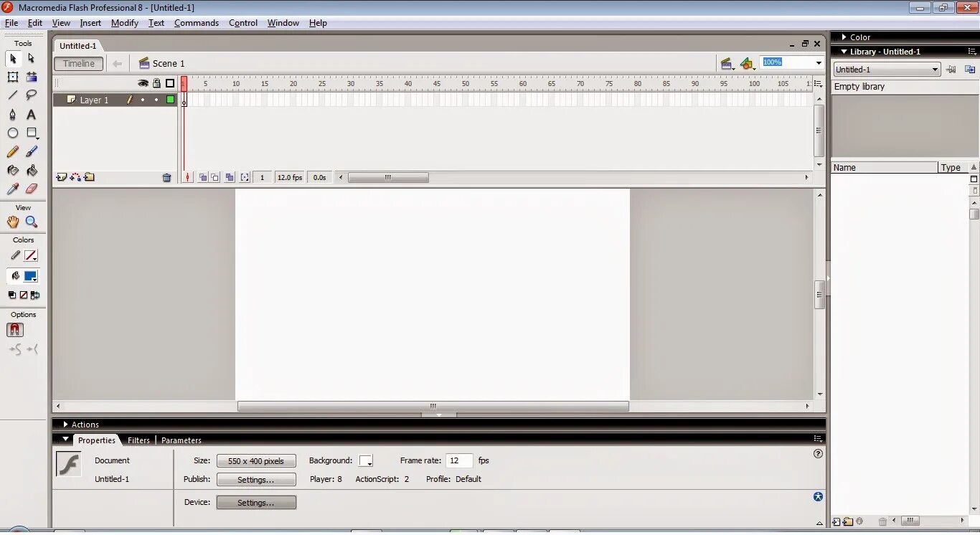
Task: Open the Edit Scene dropdown
Action: click(727, 64)
